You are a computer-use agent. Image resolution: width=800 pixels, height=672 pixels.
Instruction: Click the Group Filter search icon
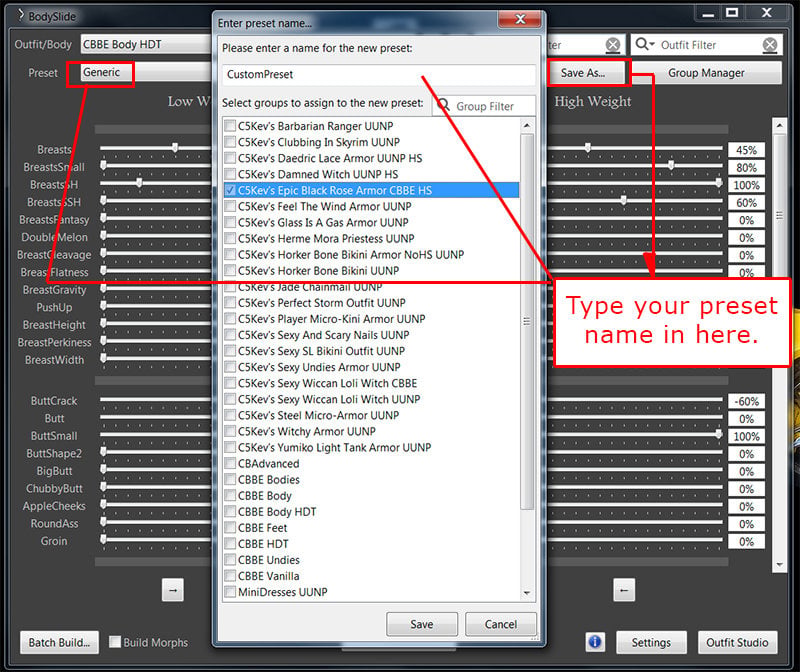(x=443, y=106)
